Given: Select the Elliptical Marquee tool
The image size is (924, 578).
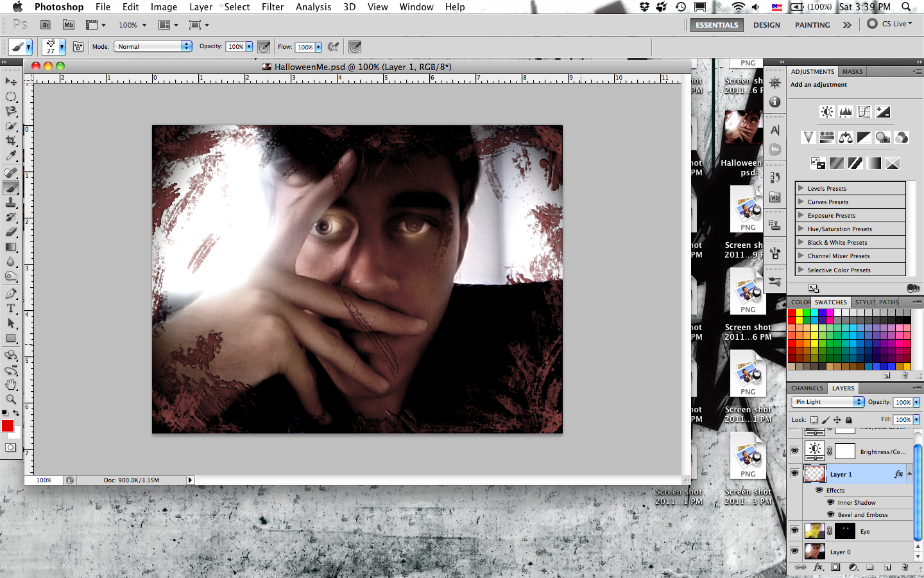Looking at the screenshot, I should [x=11, y=96].
